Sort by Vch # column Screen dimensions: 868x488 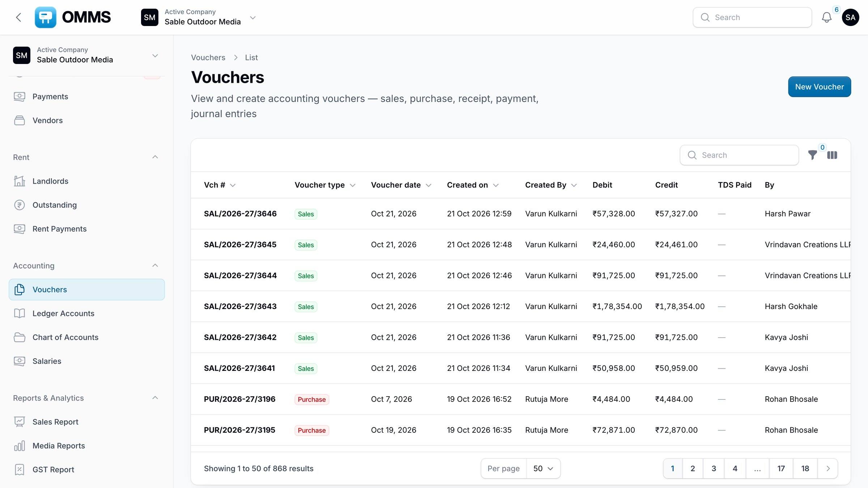[220, 185]
